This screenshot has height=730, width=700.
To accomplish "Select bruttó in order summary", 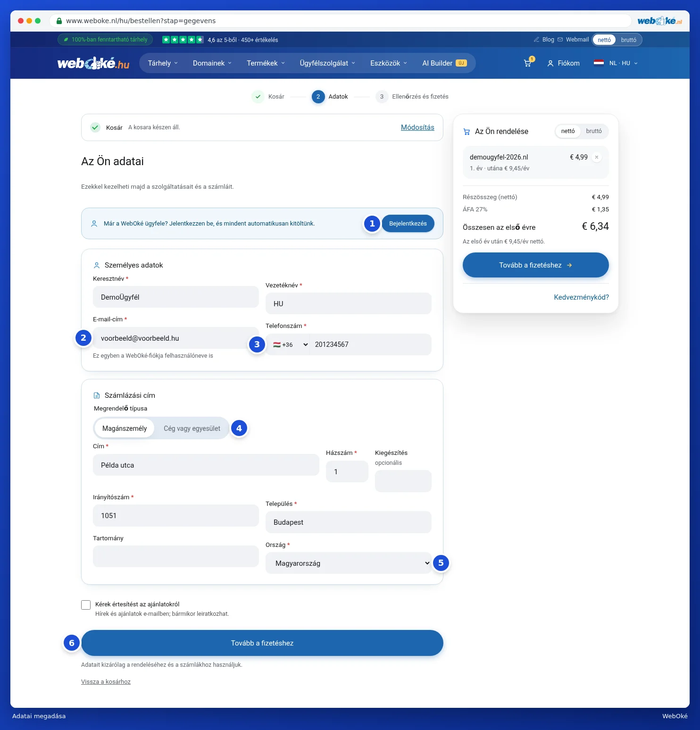I will (x=594, y=131).
